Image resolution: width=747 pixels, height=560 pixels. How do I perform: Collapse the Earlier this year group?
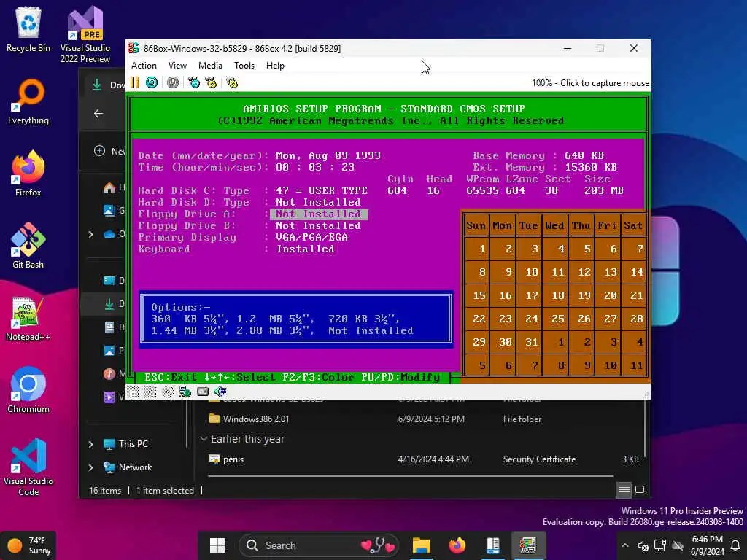coord(204,438)
